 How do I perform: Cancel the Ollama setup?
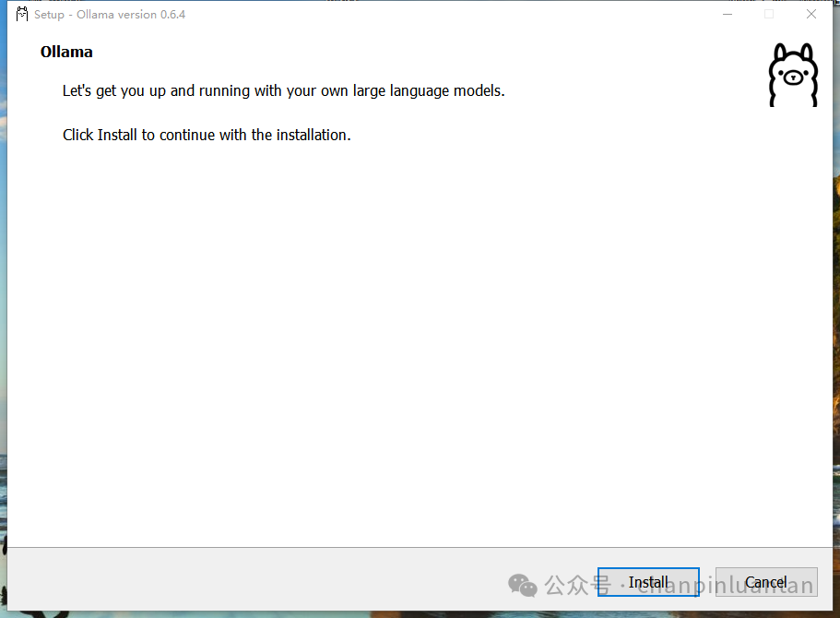click(x=766, y=582)
